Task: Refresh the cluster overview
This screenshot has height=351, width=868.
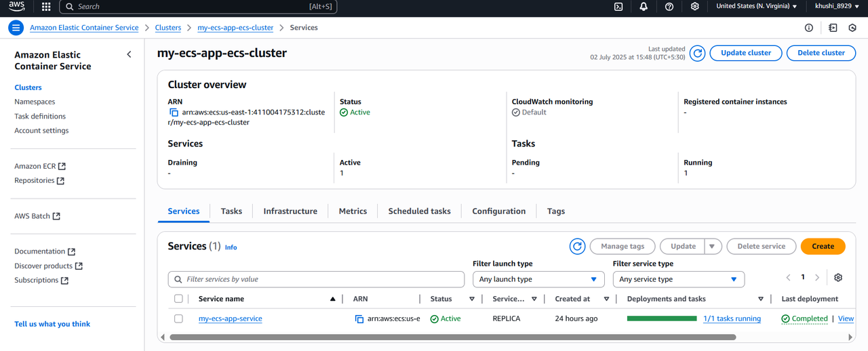Action: pyautogui.click(x=697, y=53)
